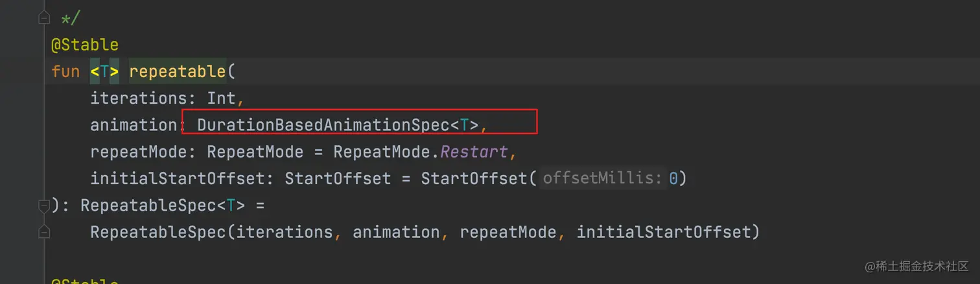Image resolution: width=980 pixels, height=284 pixels.
Task: Click the highlighted <T> type parameter after fun
Action: [104, 71]
